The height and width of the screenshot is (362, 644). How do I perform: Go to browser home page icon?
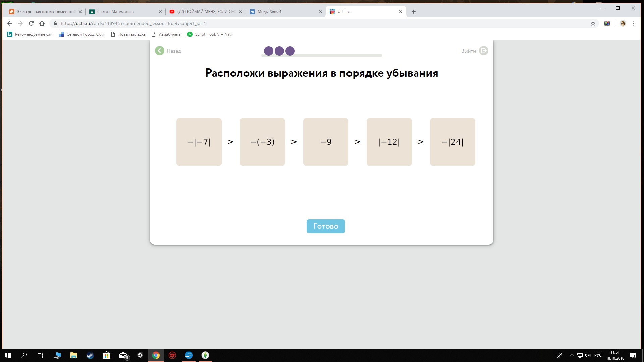coord(42,23)
